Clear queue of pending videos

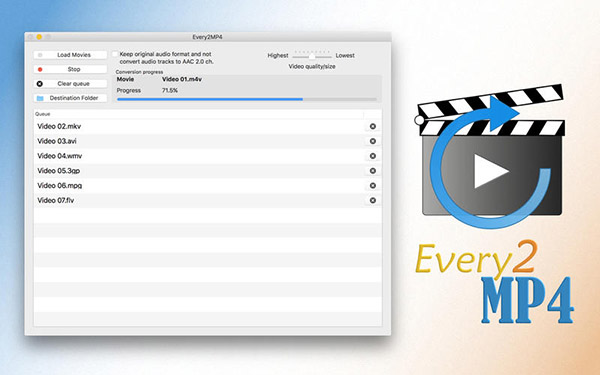pos(70,83)
